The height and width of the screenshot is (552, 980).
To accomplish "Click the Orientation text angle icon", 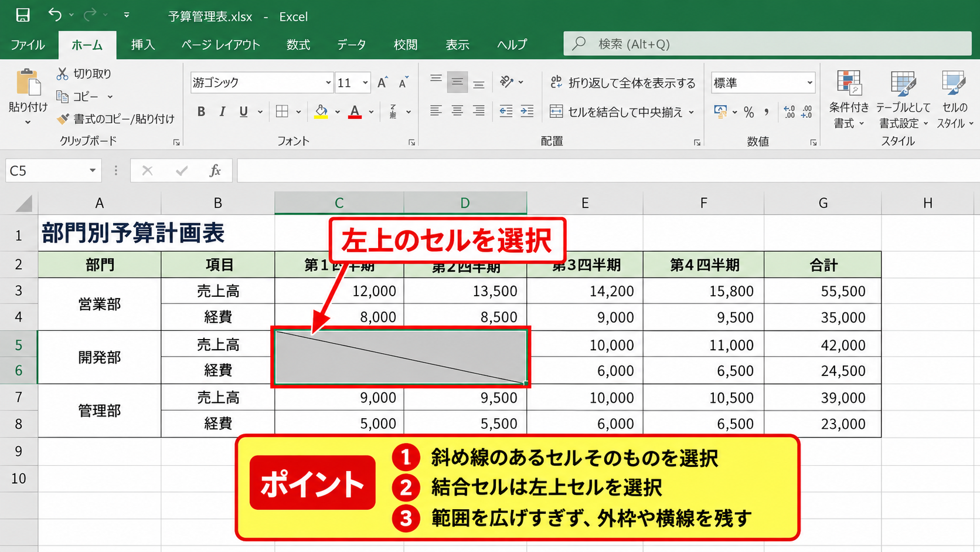I will coord(506,82).
